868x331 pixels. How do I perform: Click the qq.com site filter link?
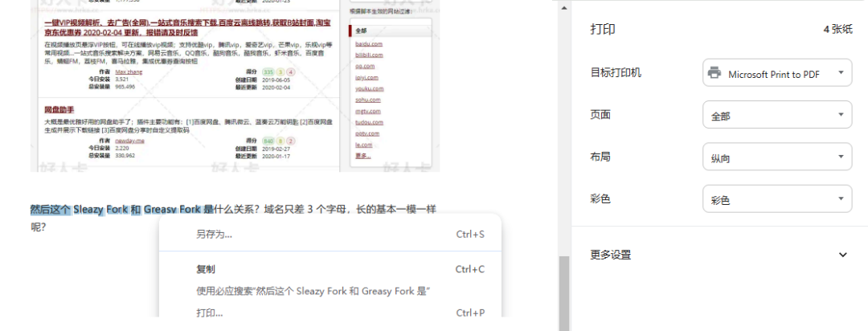pos(366,66)
